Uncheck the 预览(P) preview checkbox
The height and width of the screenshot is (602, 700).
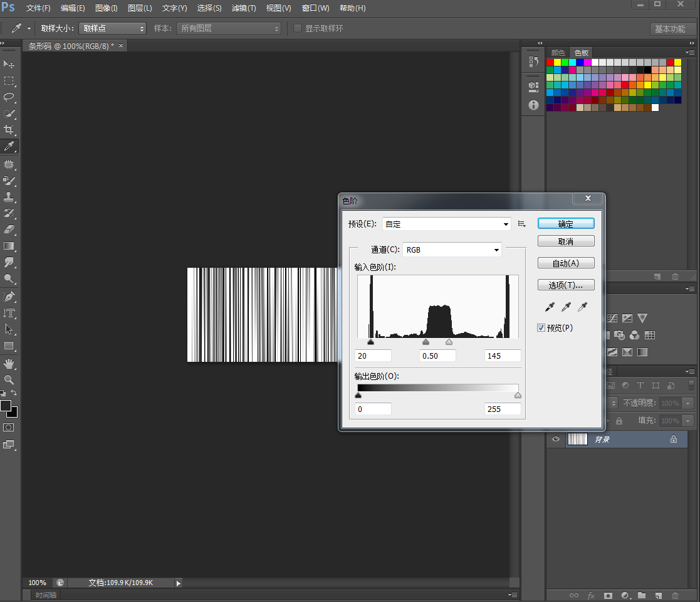[541, 328]
